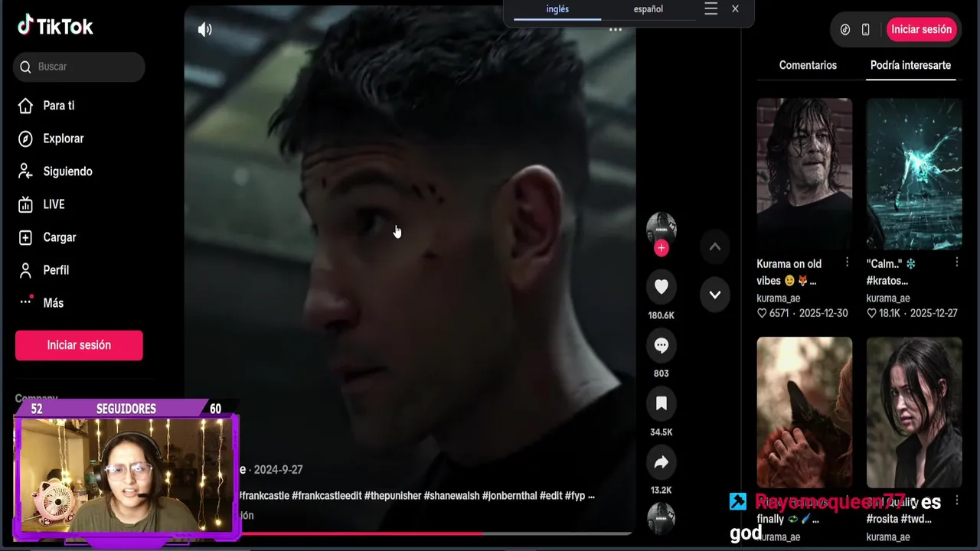Follow creator with red plus button
980x551 pixels.
coord(661,248)
